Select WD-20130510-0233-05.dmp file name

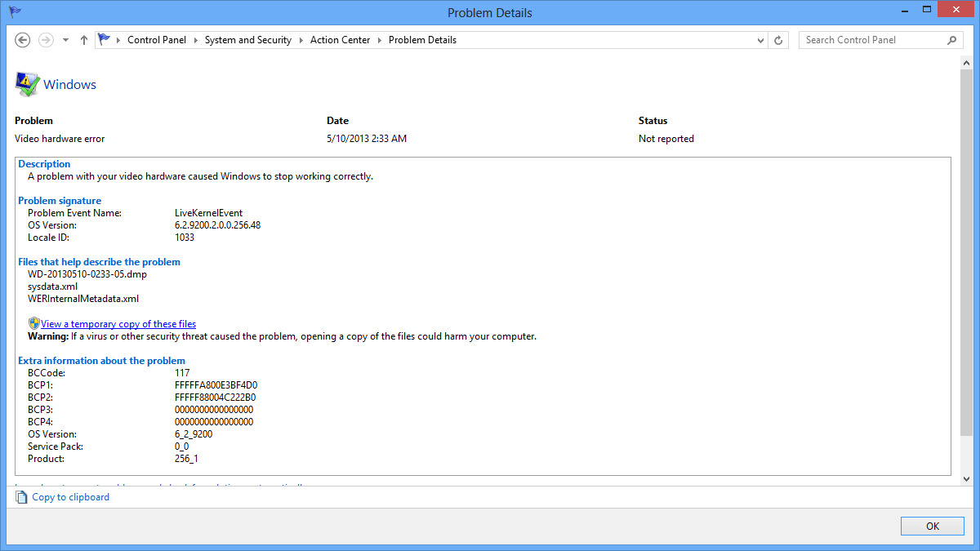coord(87,274)
